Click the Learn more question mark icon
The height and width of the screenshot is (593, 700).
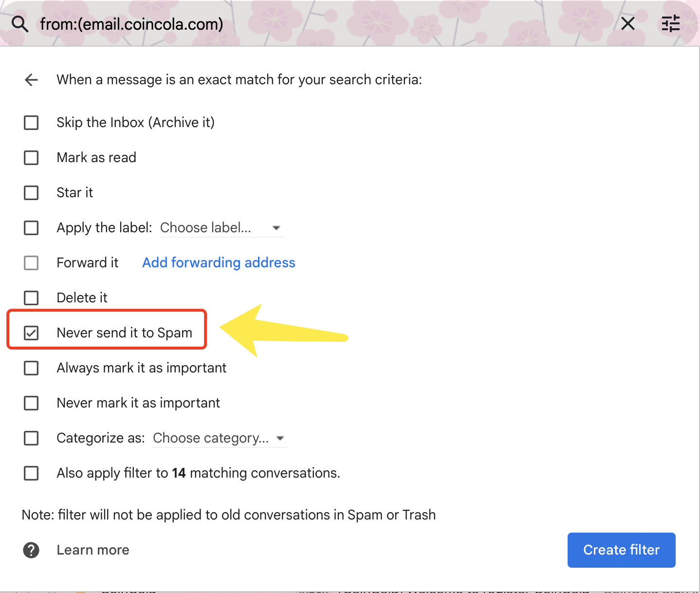point(31,550)
